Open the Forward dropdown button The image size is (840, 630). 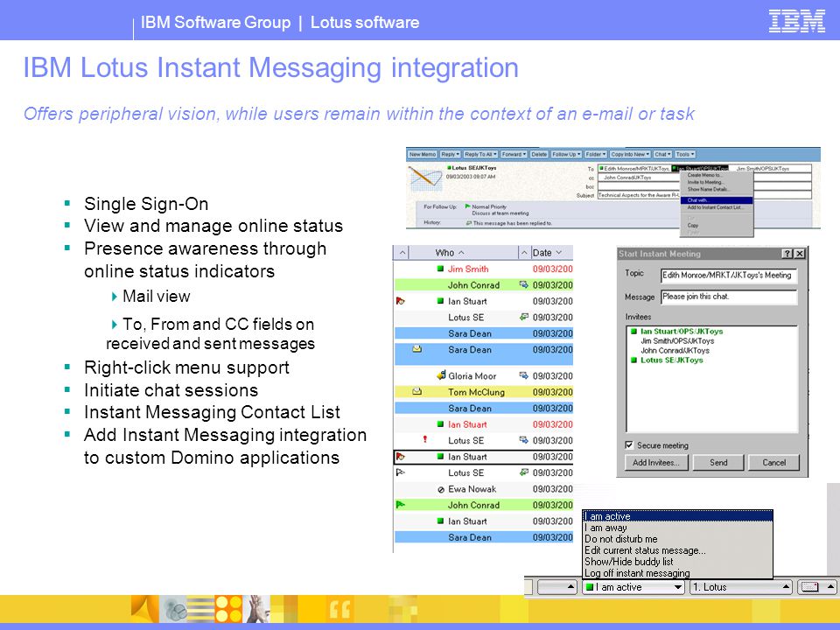click(514, 154)
